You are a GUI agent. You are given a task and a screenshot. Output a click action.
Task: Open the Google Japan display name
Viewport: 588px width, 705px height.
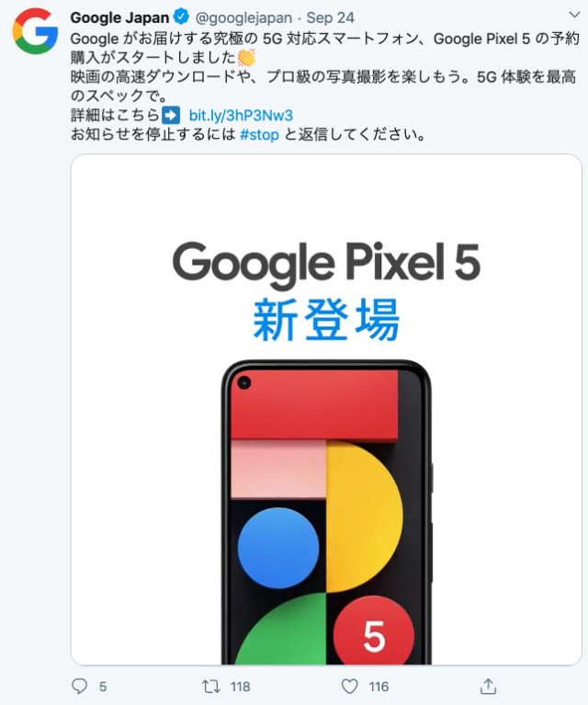[x=119, y=17]
